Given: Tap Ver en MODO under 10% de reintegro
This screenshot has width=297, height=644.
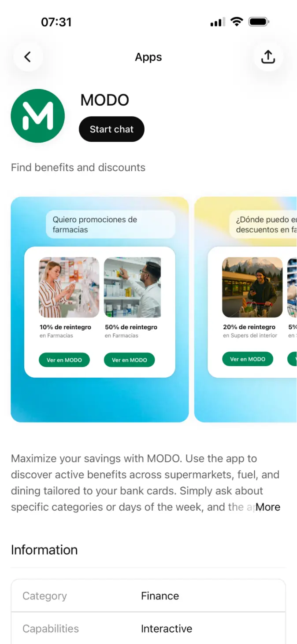Looking at the screenshot, I should click(x=64, y=360).
